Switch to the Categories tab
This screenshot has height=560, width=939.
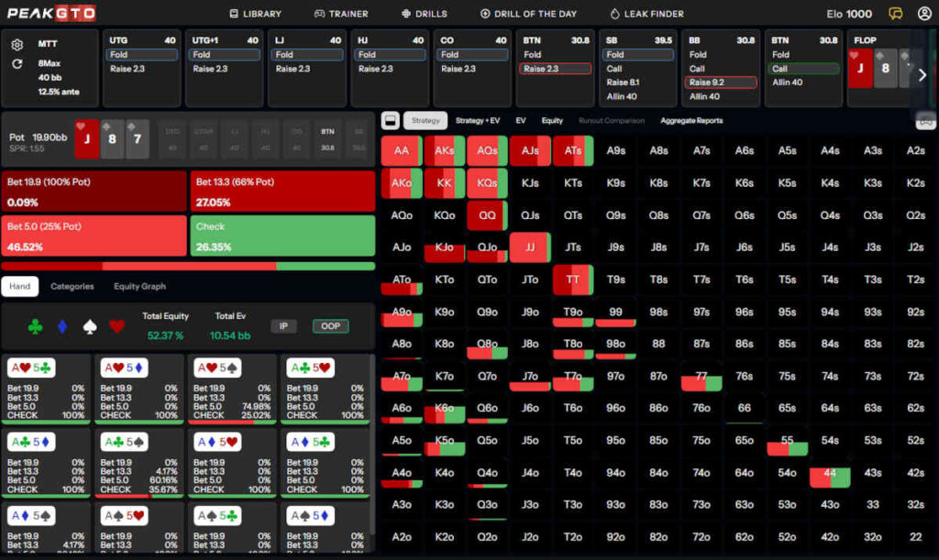[72, 286]
